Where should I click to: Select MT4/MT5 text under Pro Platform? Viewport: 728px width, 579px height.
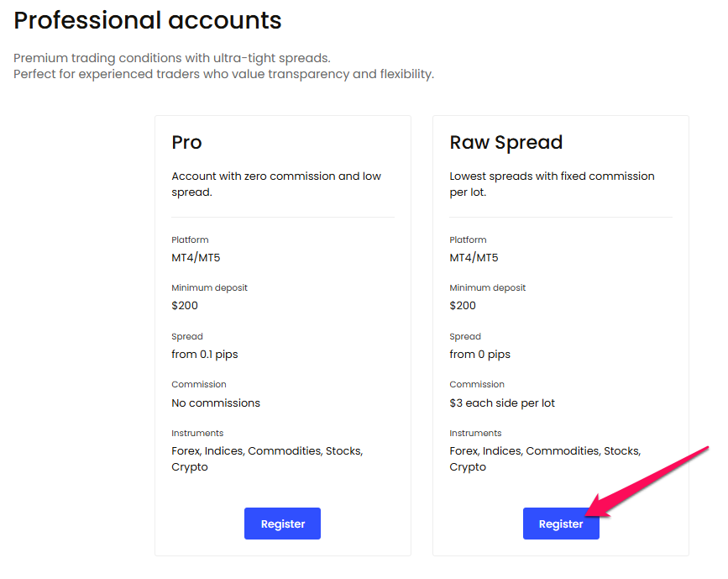(196, 257)
